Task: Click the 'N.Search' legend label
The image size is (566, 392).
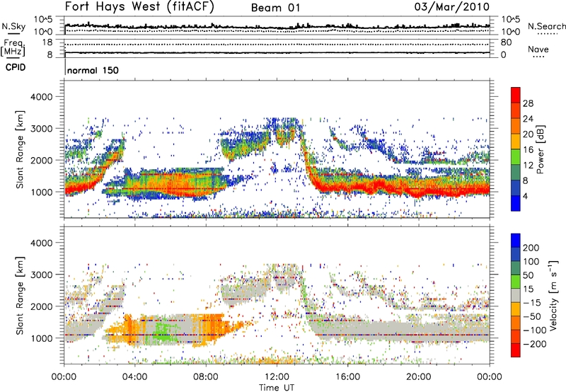Action: [546, 26]
